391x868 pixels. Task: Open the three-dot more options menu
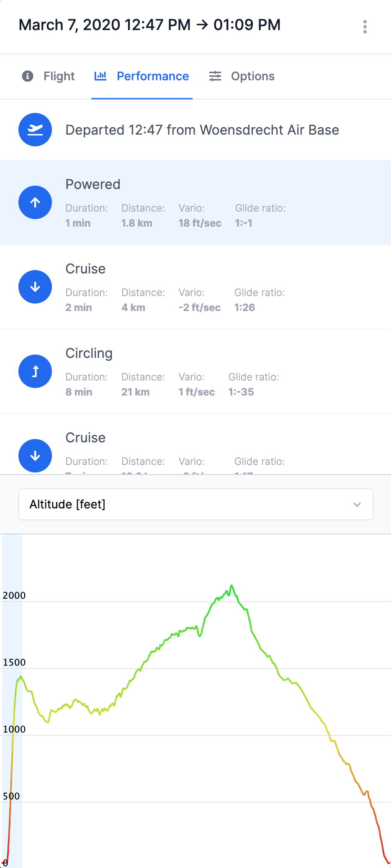pos(365,27)
